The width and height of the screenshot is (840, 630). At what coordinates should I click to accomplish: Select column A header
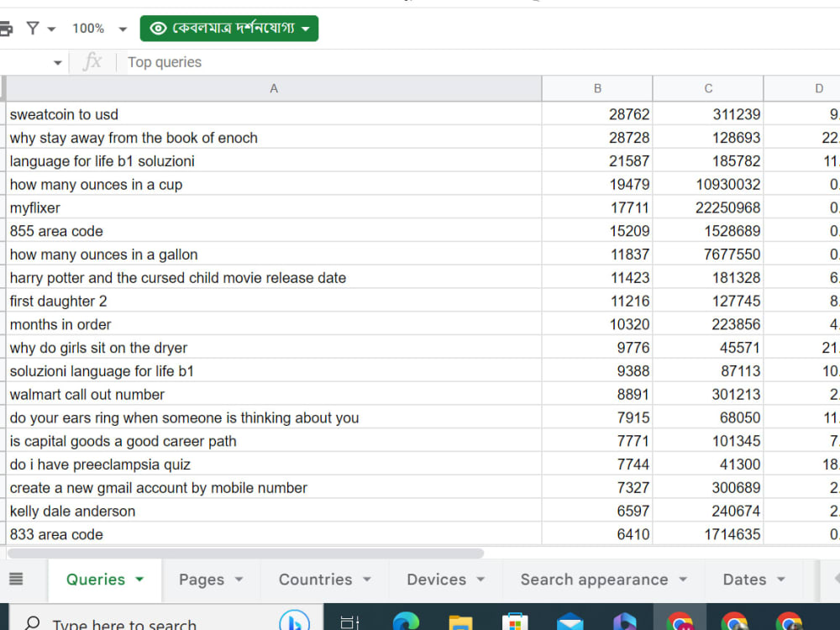[x=274, y=88]
